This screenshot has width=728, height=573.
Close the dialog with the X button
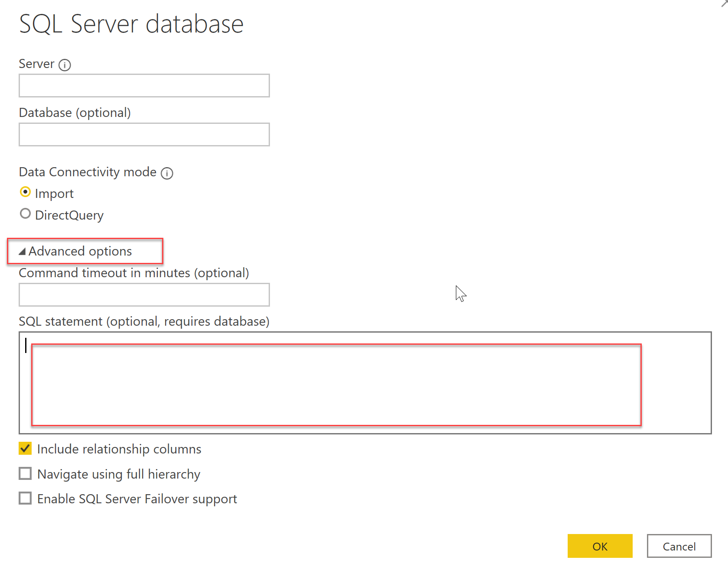(725, 3)
